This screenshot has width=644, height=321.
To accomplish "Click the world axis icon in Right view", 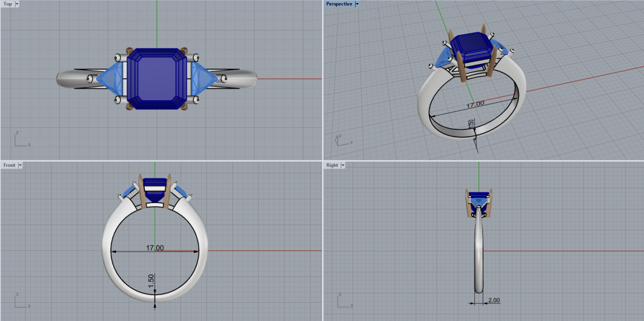I will coord(343,301).
